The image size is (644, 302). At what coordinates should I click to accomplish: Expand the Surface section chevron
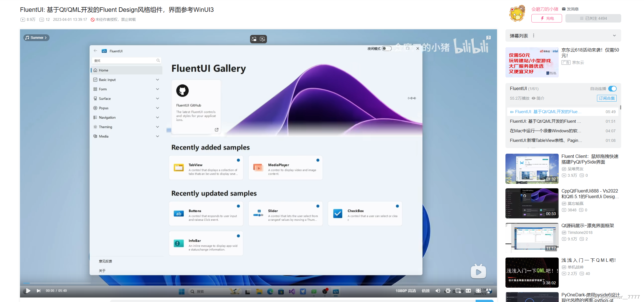[157, 99]
